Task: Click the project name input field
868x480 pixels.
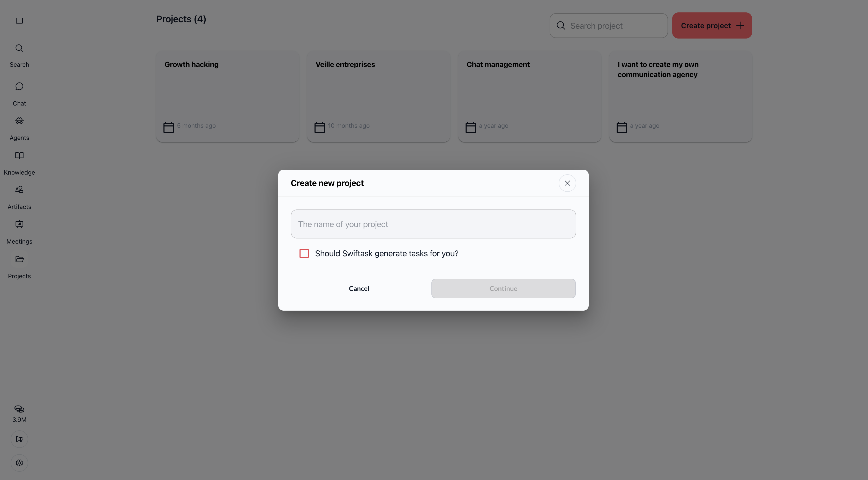Action: pos(433,224)
